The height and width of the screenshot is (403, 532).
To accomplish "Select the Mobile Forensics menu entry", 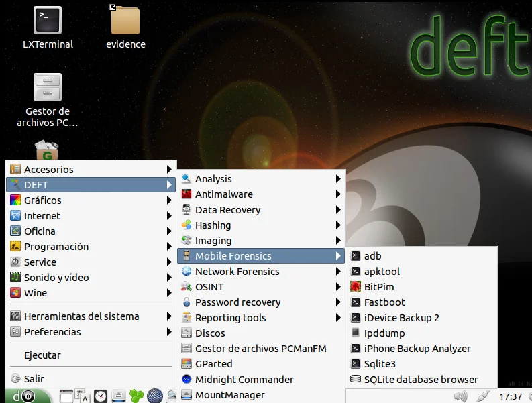I will tap(261, 255).
